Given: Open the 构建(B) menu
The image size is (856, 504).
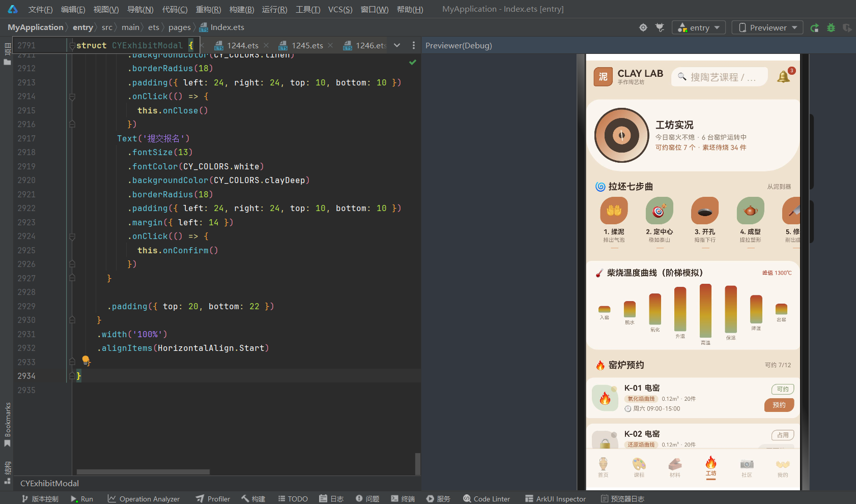Looking at the screenshot, I should coord(242,9).
